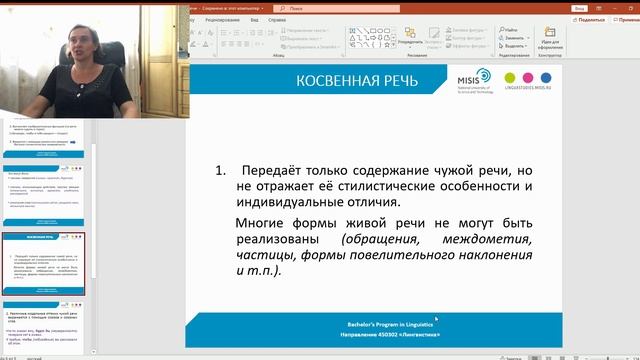Click the increase indent icon
Screen dimensions: 640x360
pos(260,33)
